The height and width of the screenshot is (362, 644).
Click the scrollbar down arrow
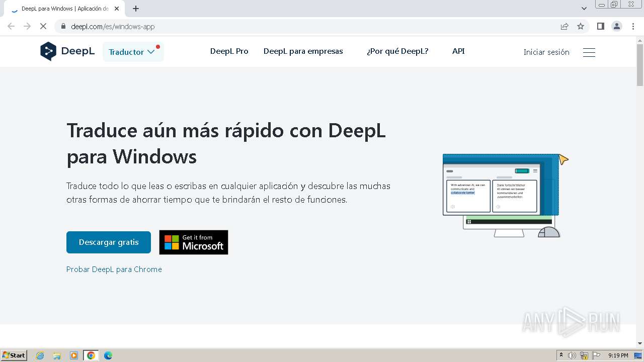coord(640,344)
